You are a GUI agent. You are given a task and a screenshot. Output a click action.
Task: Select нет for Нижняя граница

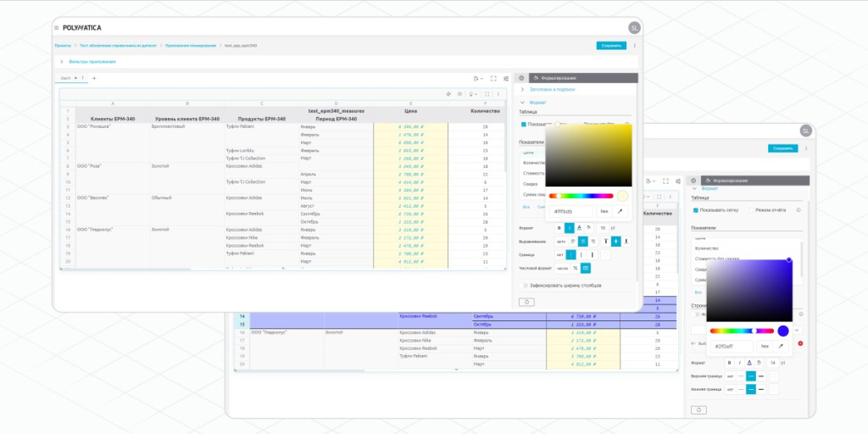pyautogui.click(x=730, y=389)
